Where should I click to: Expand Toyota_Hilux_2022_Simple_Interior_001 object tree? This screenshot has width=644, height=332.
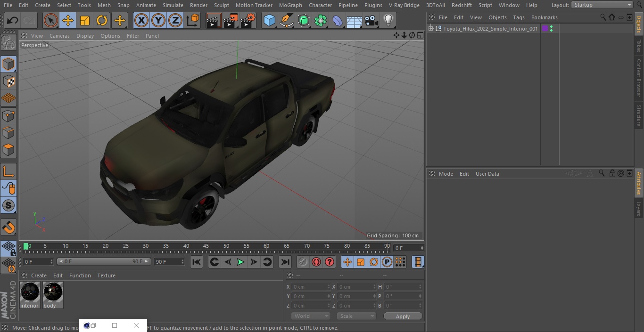[x=430, y=29]
